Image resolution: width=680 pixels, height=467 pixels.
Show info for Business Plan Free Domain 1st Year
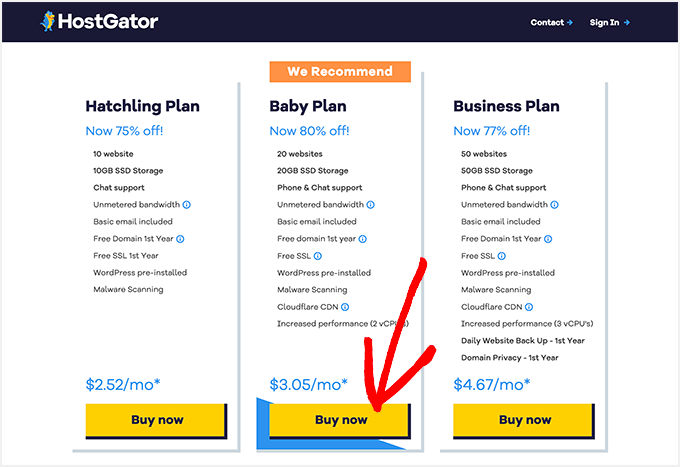(548, 239)
